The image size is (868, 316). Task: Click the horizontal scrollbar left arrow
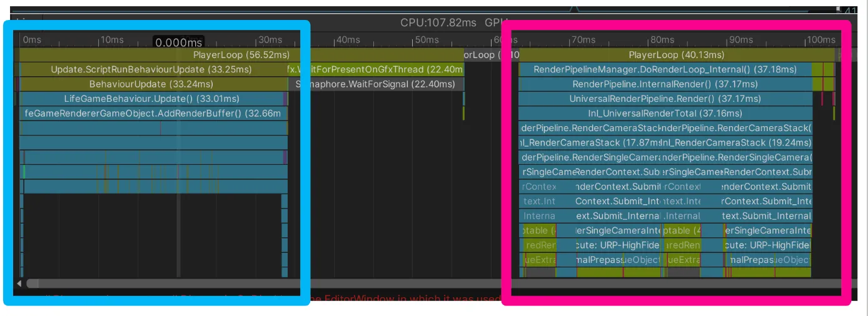point(19,284)
